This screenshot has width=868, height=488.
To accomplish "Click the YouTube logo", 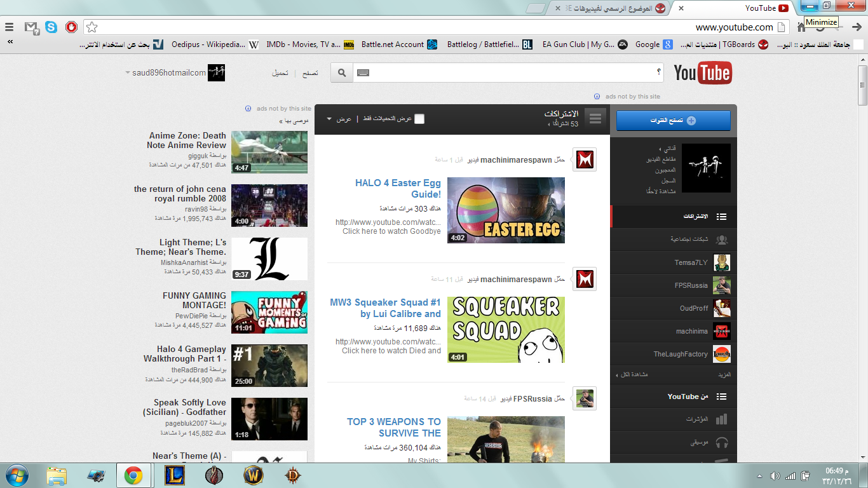I will [702, 73].
